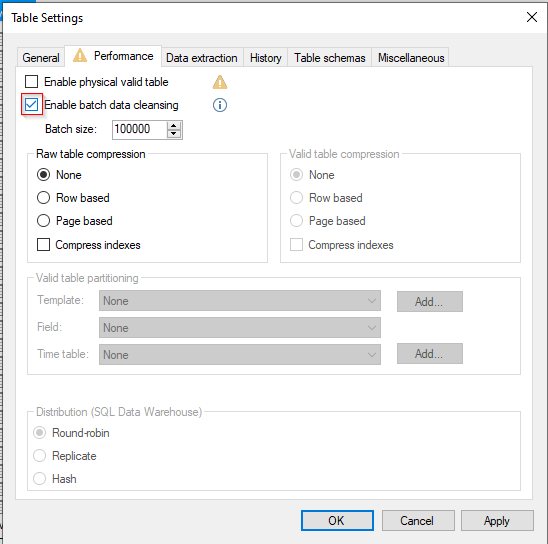Tick Compress indexes under Raw table compression
The image size is (548, 544).
[43, 245]
